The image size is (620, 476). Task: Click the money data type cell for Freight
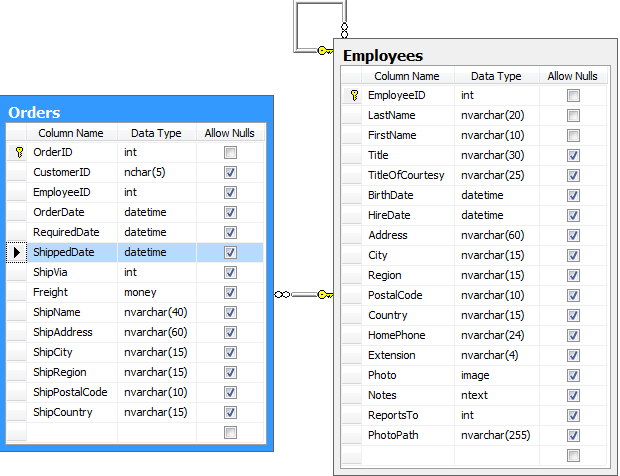tap(160, 293)
